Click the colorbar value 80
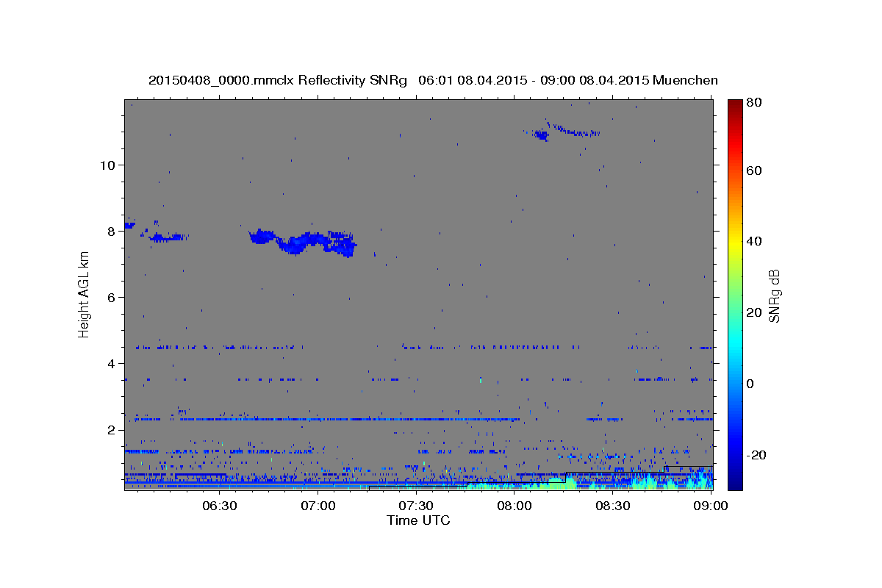Viewport: 882px width, 588px height. pyautogui.click(x=753, y=102)
